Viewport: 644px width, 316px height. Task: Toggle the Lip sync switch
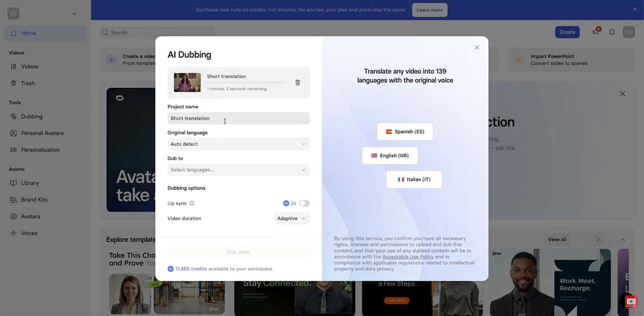point(304,203)
